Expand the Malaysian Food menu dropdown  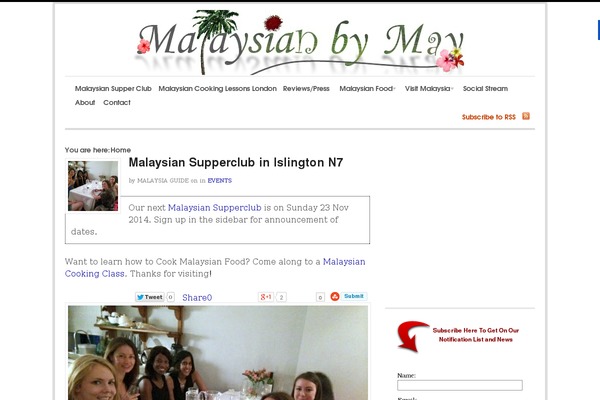point(367,88)
